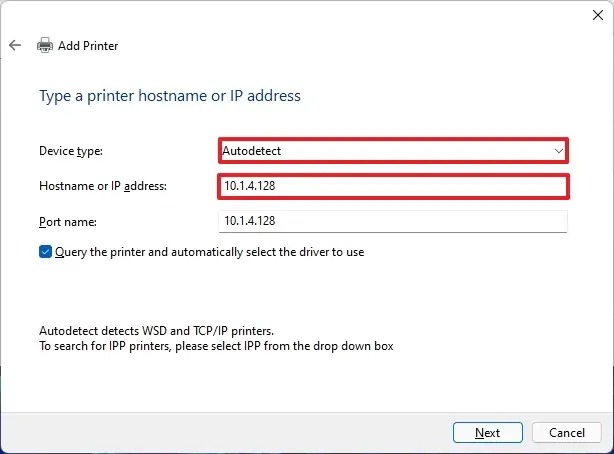This screenshot has height=454, width=614.
Task: Click the printer icon beside Add Printer
Action: click(x=44, y=45)
